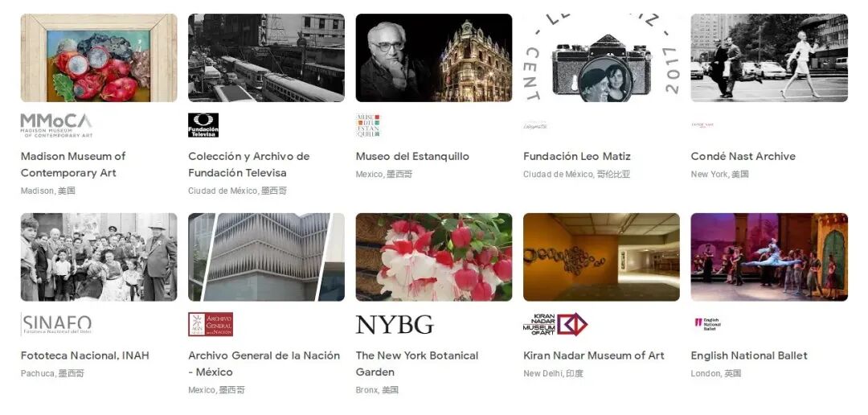Click the SINAFO logo
The image size is (868, 415).
56,325
